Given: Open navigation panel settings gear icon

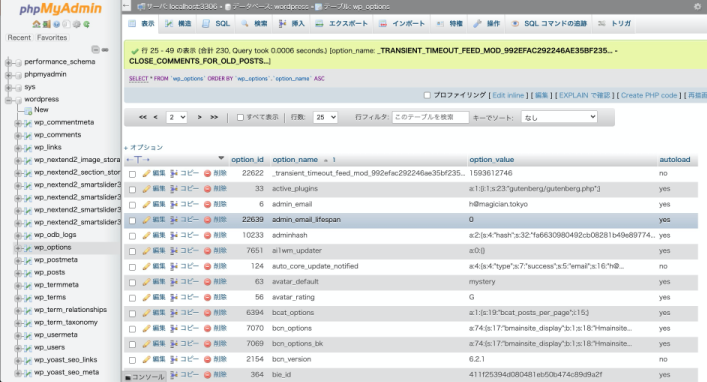Looking at the screenshot, I should 76,24.
